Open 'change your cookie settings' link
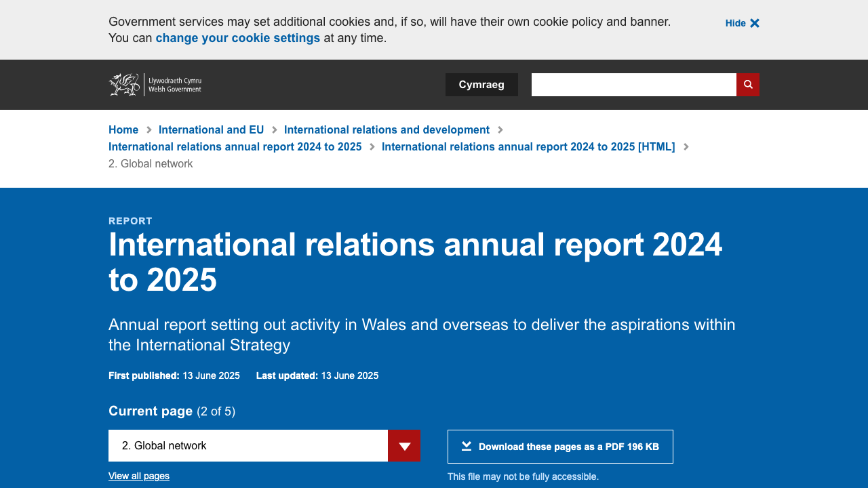868x488 pixels. 237,38
